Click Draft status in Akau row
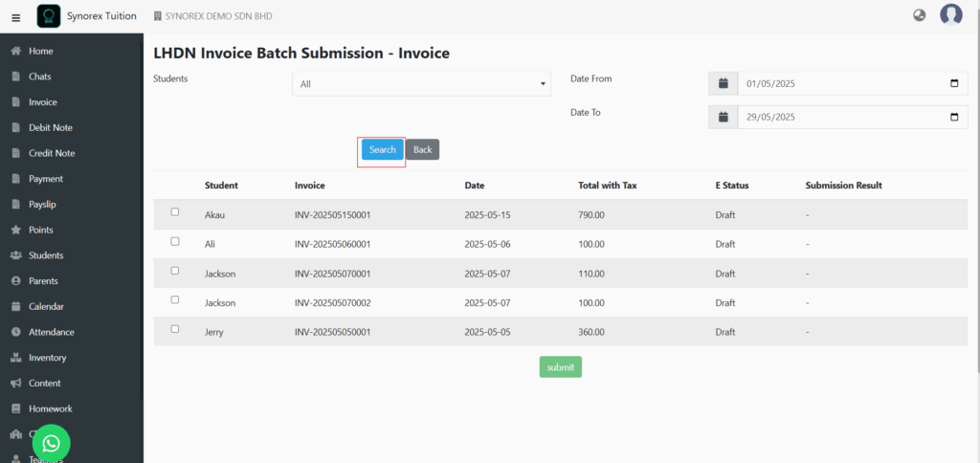 pos(725,215)
